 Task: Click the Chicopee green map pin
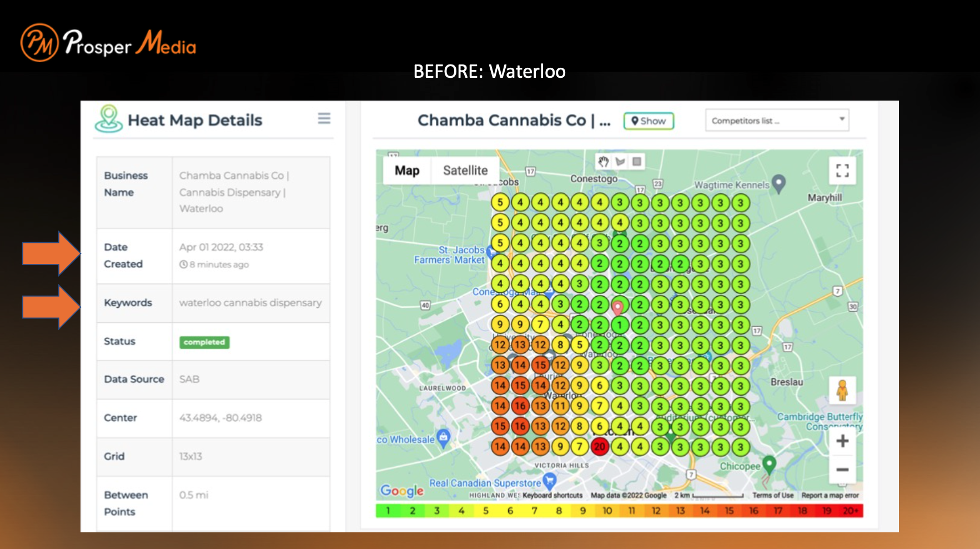[769, 464]
